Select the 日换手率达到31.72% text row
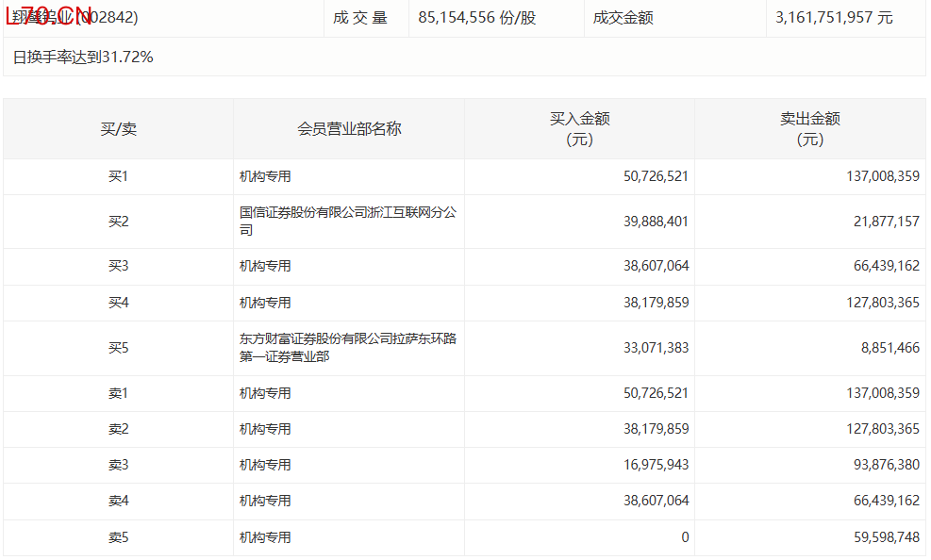 pos(83,58)
